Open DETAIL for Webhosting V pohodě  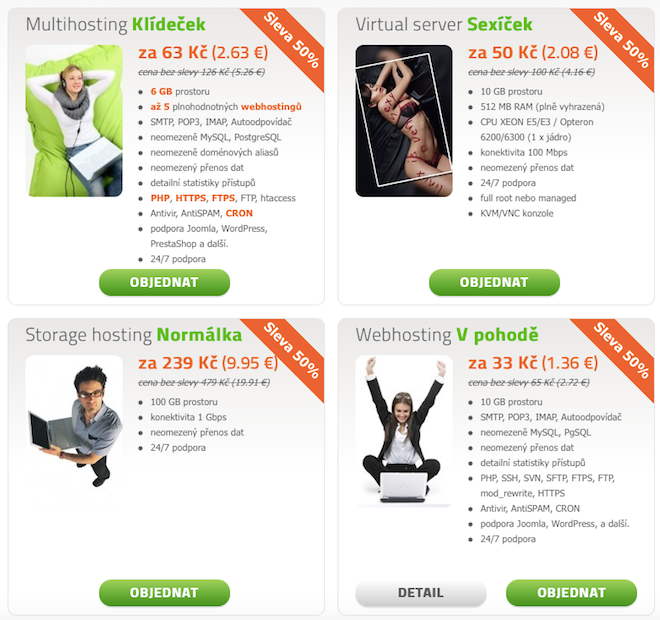pos(420,593)
